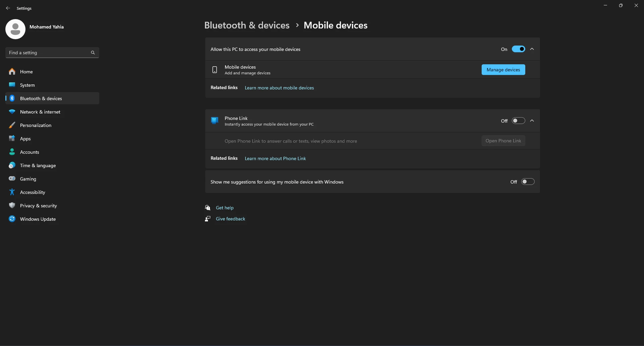Viewport: 644px width, 346px height.
Task: Open Learn more about mobile devices link
Action: click(x=279, y=88)
